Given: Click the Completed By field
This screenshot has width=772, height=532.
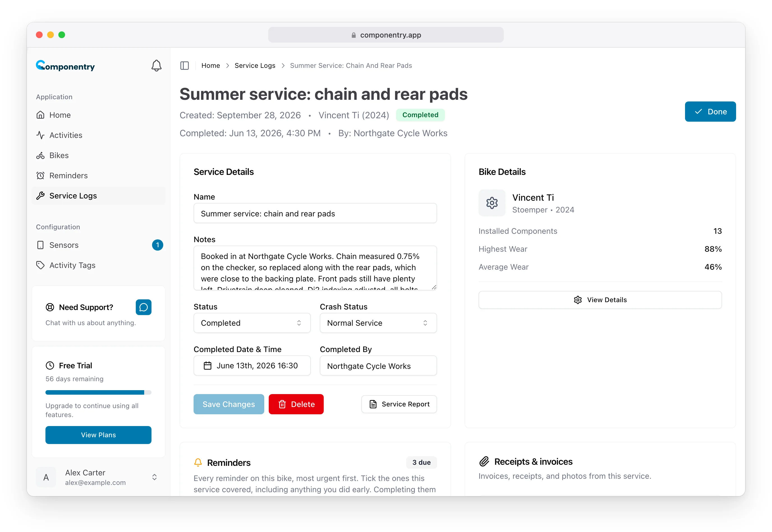Looking at the screenshot, I should tap(378, 366).
